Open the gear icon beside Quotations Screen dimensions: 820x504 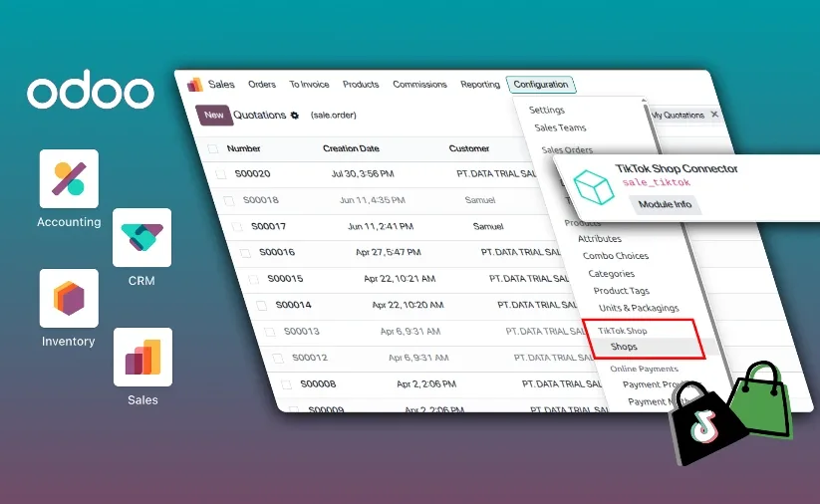(295, 115)
